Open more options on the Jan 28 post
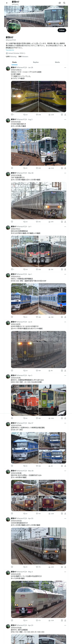Screen dimensions: 72x644 (x=65, y=68)
